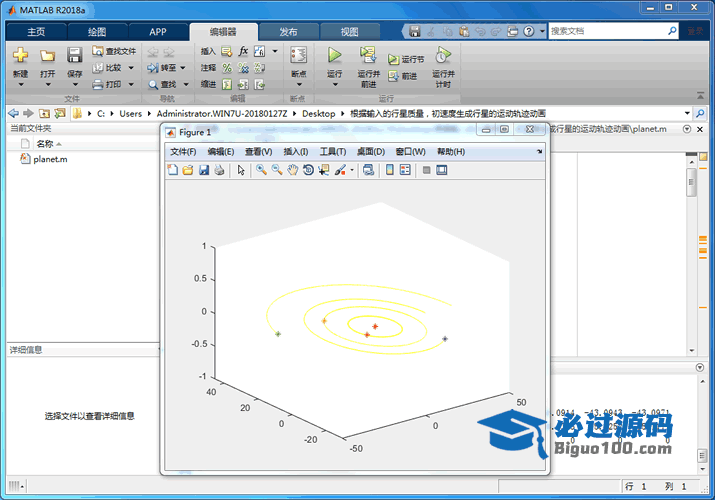Click the New (新建) file icon
The height and width of the screenshot is (500, 715).
[x=20, y=55]
